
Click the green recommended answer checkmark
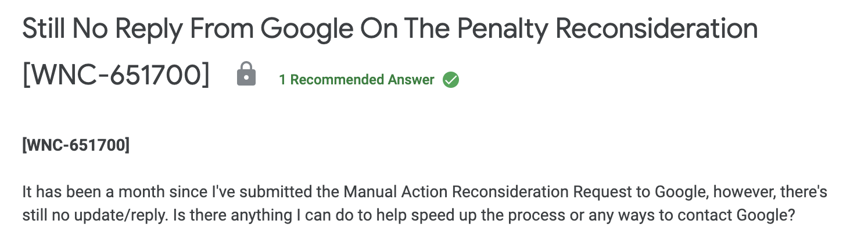click(x=451, y=80)
